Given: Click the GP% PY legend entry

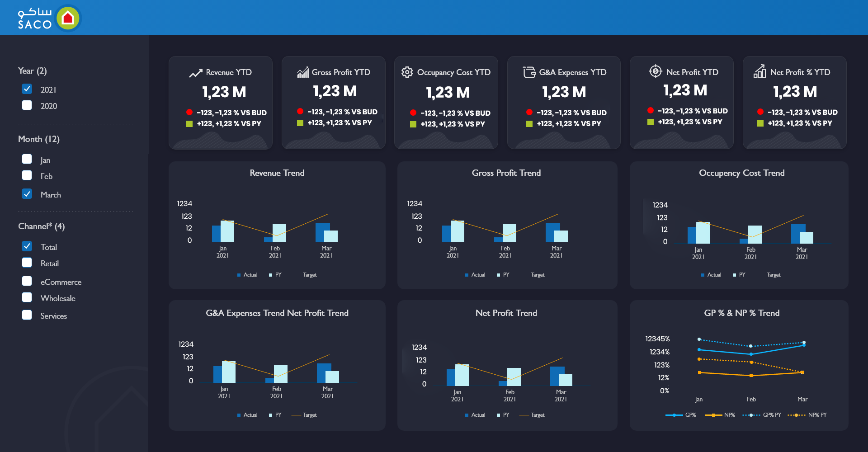Looking at the screenshot, I should tap(762, 415).
